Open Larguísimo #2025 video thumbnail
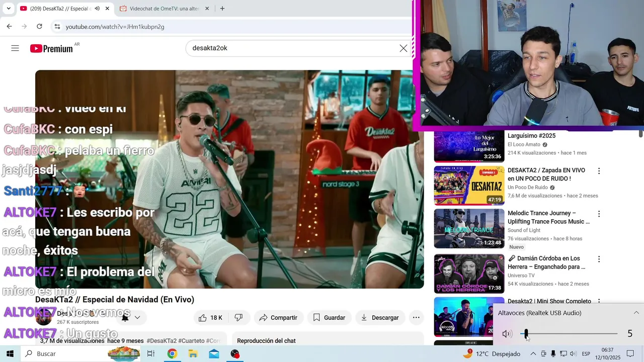This screenshot has height=362, width=644. click(x=469, y=146)
